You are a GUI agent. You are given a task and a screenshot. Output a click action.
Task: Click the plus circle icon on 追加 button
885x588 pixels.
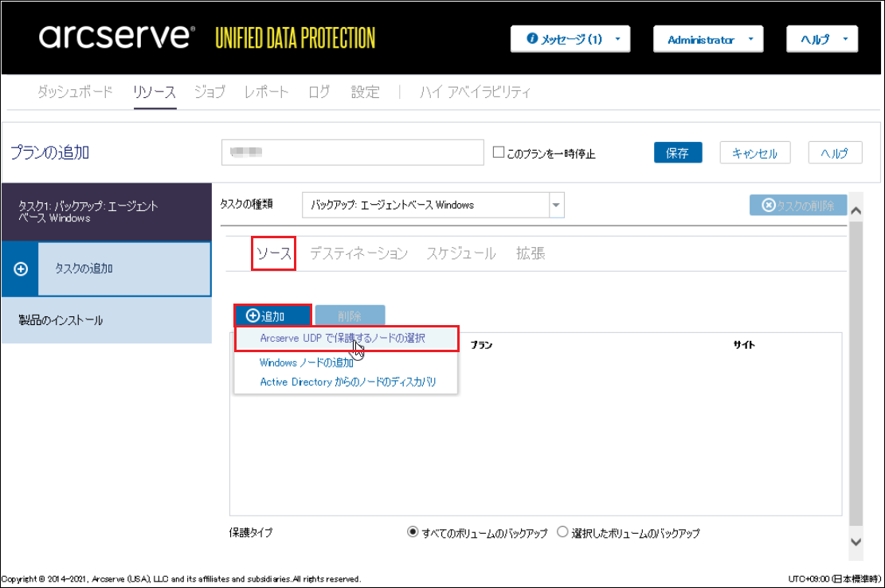point(253,316)
